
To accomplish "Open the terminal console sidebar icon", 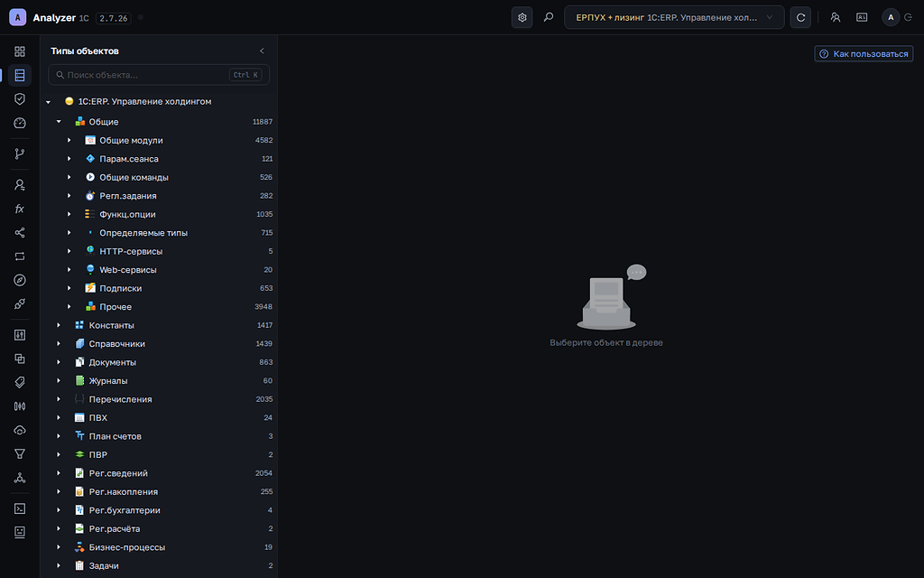I will [20, 508].
